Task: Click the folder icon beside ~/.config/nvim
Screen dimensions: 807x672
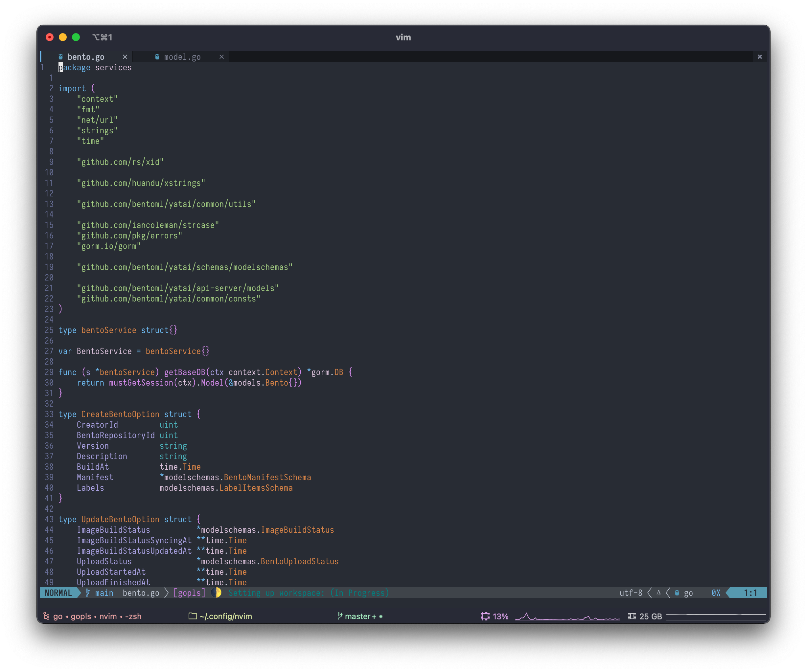Action: tap(192, 616)
